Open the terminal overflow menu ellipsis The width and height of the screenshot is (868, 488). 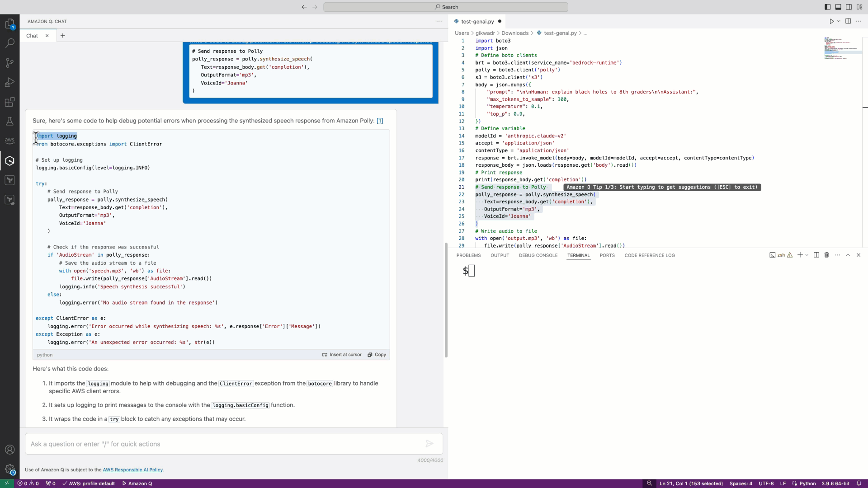pyautogui.click(x=838, y=255)
